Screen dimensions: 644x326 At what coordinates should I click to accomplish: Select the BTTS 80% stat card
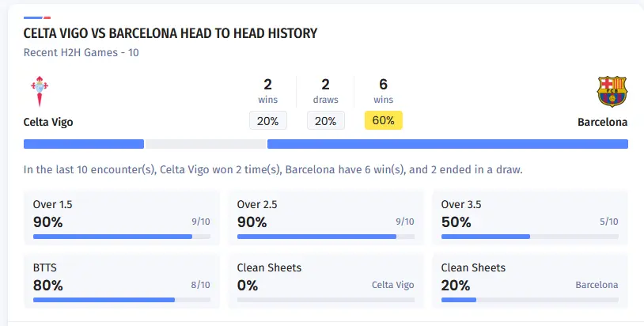(122, 280)
